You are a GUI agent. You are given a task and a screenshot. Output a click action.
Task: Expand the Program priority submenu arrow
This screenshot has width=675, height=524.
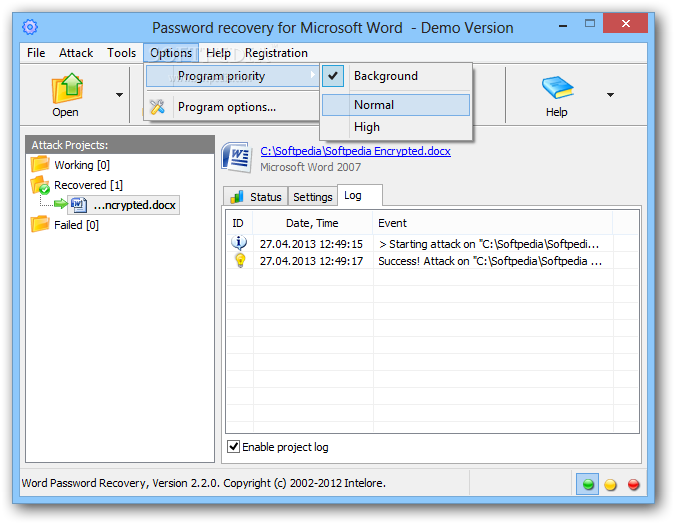[313, 75]
